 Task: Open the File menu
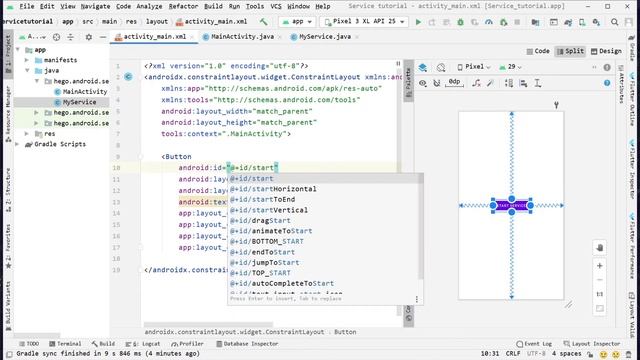coord(27,7)
